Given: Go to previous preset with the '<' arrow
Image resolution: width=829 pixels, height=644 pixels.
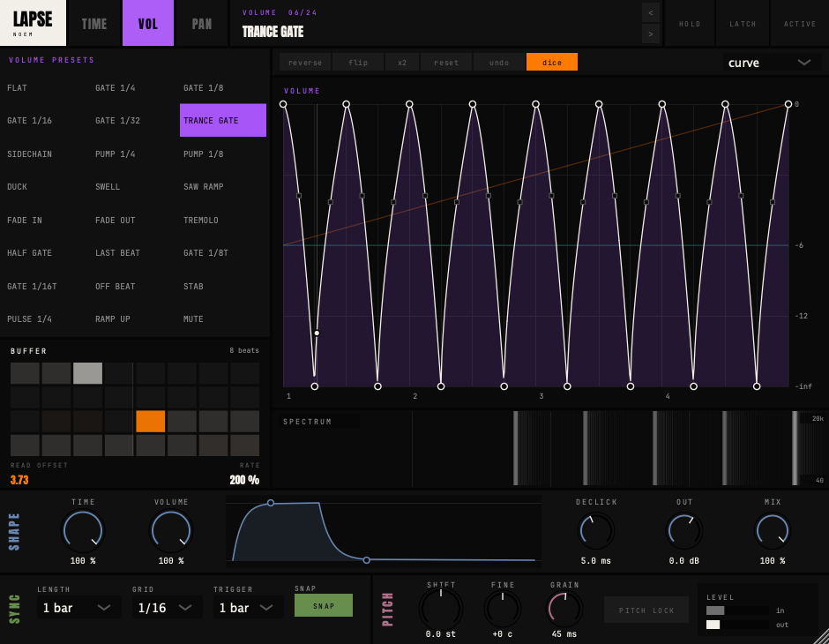Looking at the screenshot, I should click(650, 12).
